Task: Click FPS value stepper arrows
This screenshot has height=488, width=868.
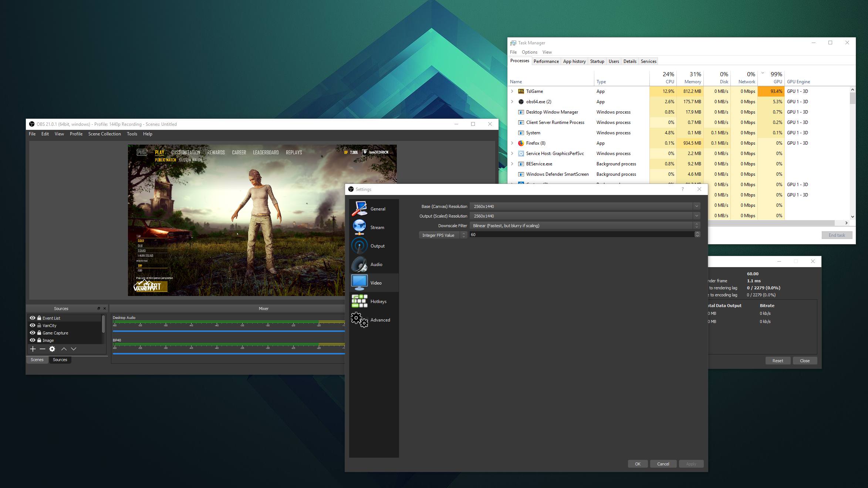Action: (x=698, y=235)
